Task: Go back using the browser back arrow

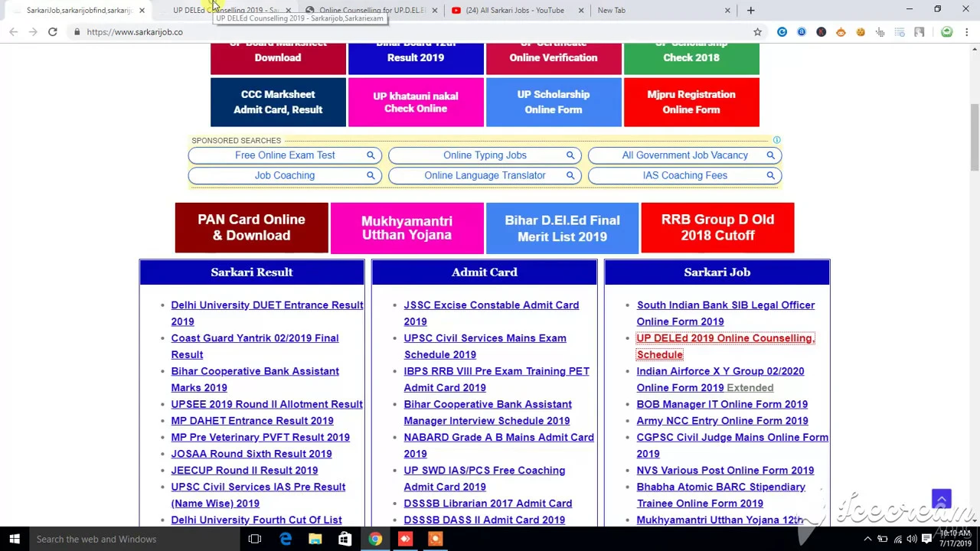Action: pos(13,32)
